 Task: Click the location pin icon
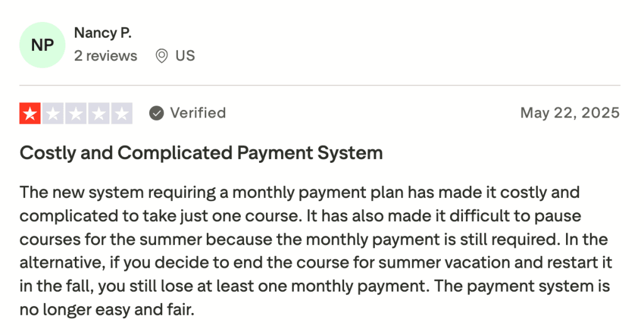(x=162, y=56)
